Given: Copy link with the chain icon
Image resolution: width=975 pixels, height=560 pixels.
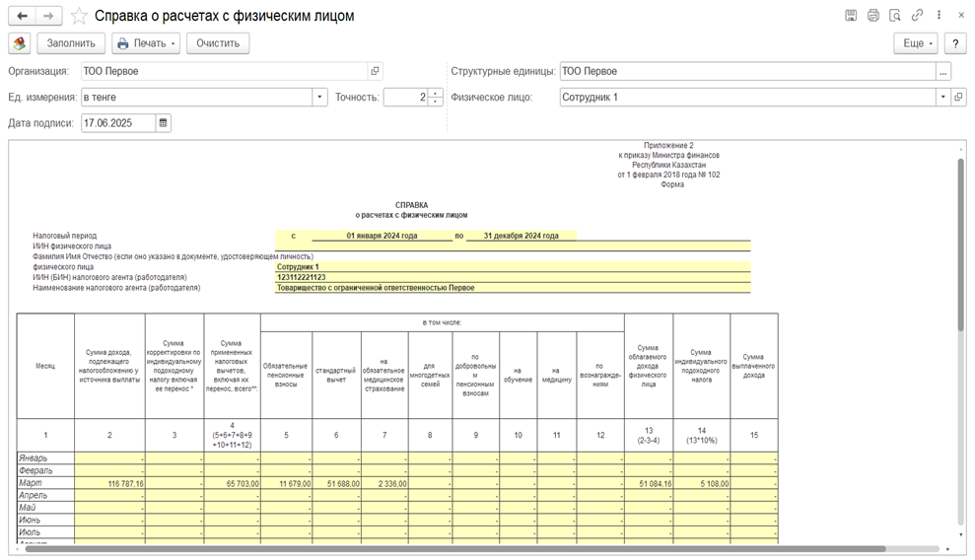Looking at the screenshot, I should tap(917, 16).
